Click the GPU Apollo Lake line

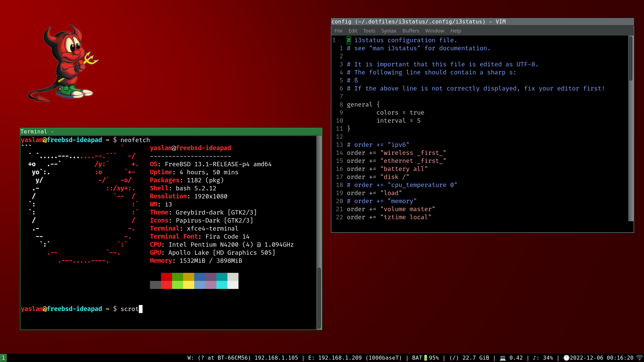(x=213, y=253)
